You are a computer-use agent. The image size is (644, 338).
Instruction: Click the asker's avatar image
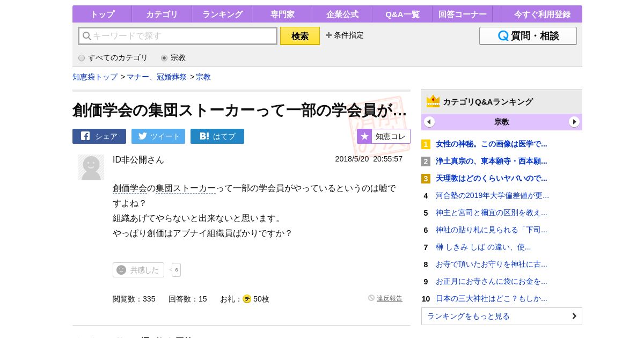(x=91, y=167)
